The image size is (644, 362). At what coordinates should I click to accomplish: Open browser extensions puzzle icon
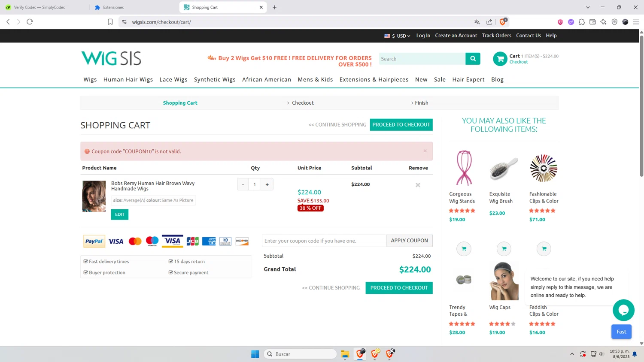click(x=582, y=22)
